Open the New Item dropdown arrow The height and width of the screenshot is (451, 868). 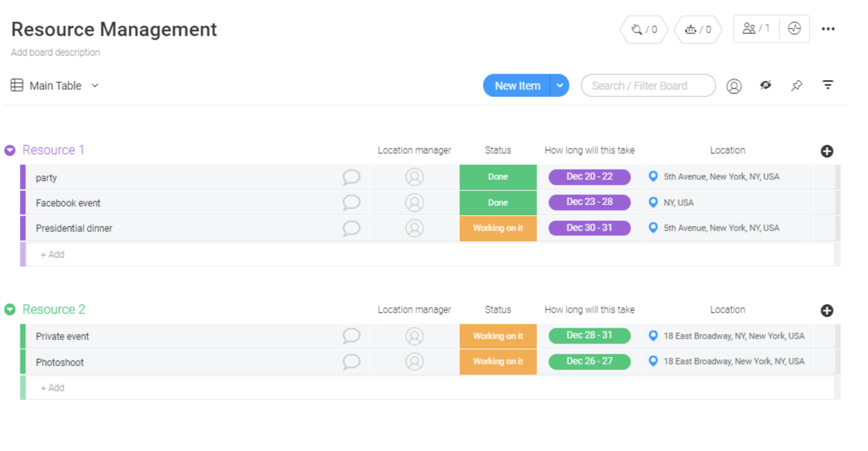coord(560,86)
